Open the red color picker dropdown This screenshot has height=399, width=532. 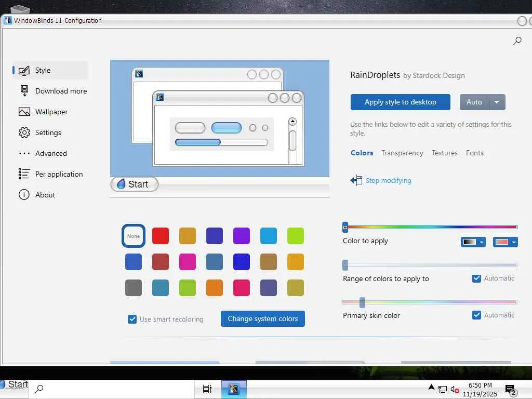click(505, 242)
